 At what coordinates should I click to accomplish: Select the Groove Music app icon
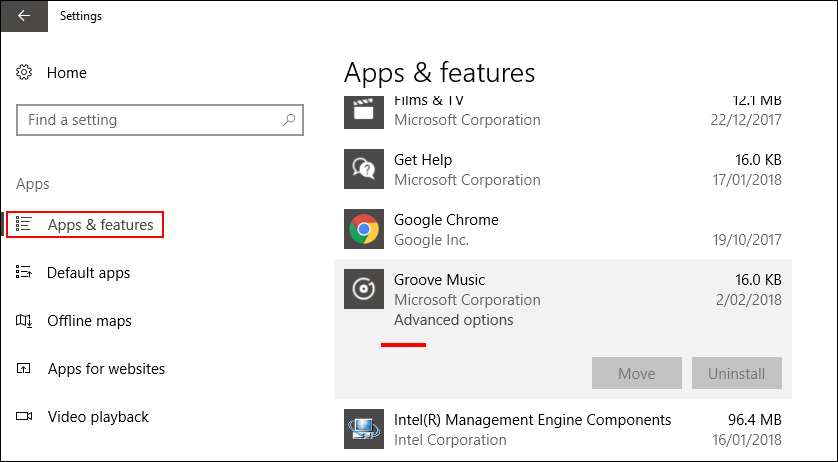(x=364, y=289)
